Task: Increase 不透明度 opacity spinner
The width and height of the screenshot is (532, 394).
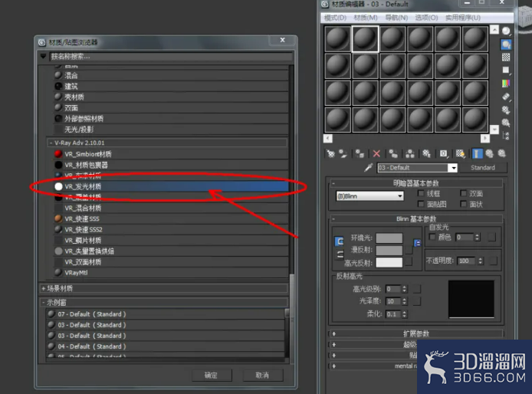Action: 480,259
